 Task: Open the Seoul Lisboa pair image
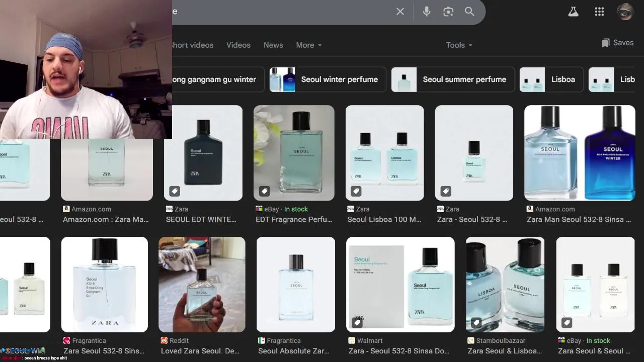point(384,153)
